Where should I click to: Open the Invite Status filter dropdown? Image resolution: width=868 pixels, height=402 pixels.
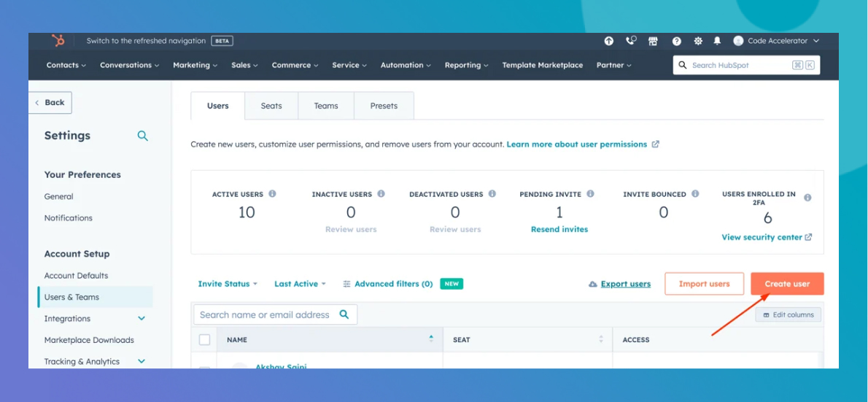tap(228, 284)
